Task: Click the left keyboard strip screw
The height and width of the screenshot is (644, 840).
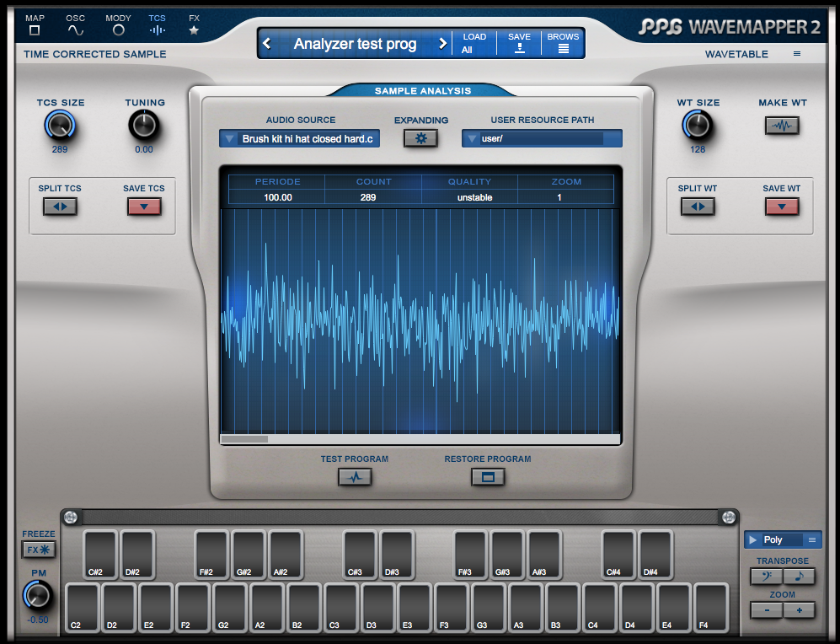Action: (71, 517)
